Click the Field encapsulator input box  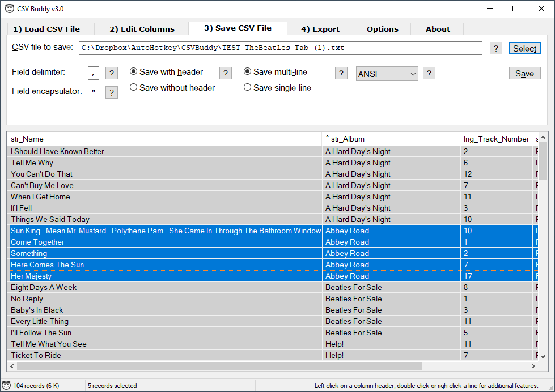(x=94, y=92)
